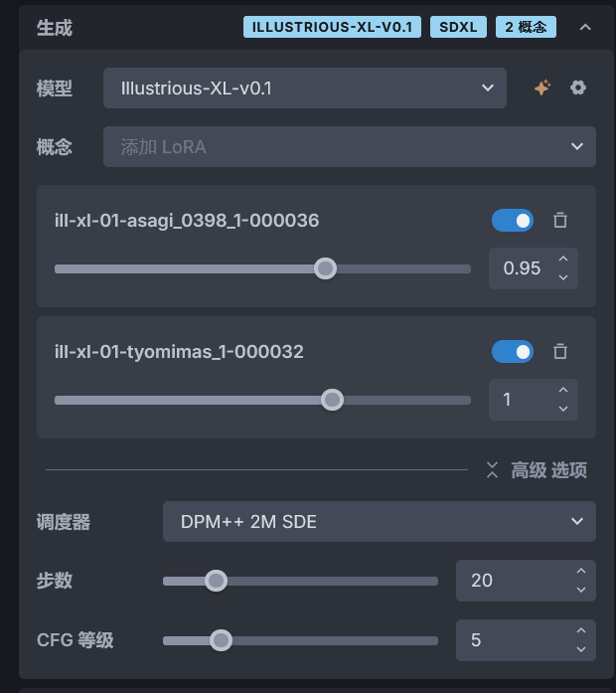Viewport: 616px width, 693px height.
Task: Click the sparkle icon beside the model selector
Action: pyautogui.click(x=541, y=87)
